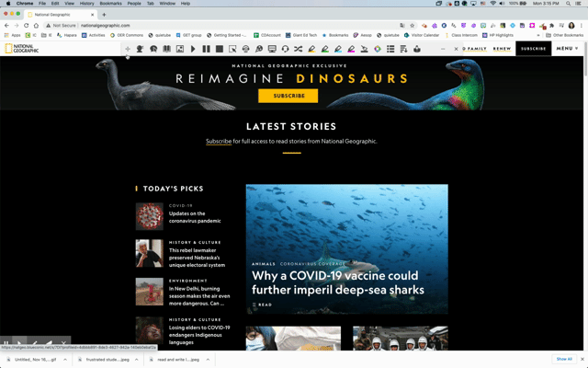The image size is (588, 368).
Task: Expand options for frustrated student jpeg download
Action: (x=137, y=360)
